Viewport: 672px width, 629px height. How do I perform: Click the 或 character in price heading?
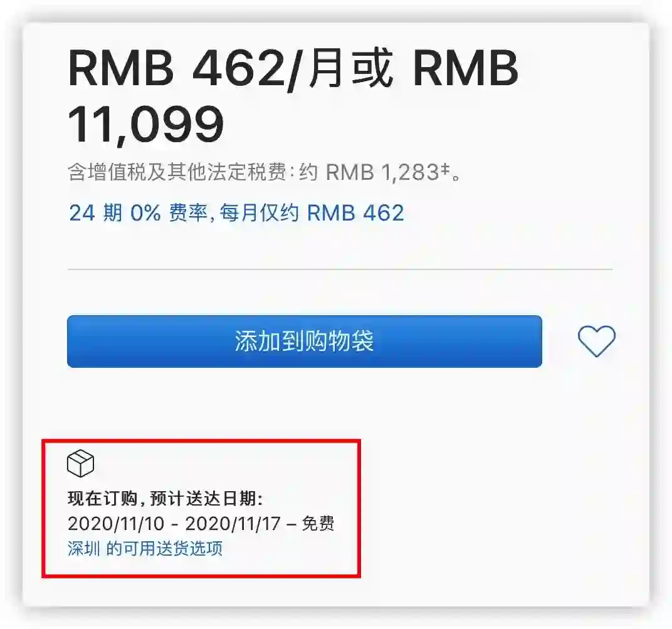(372, 68)
